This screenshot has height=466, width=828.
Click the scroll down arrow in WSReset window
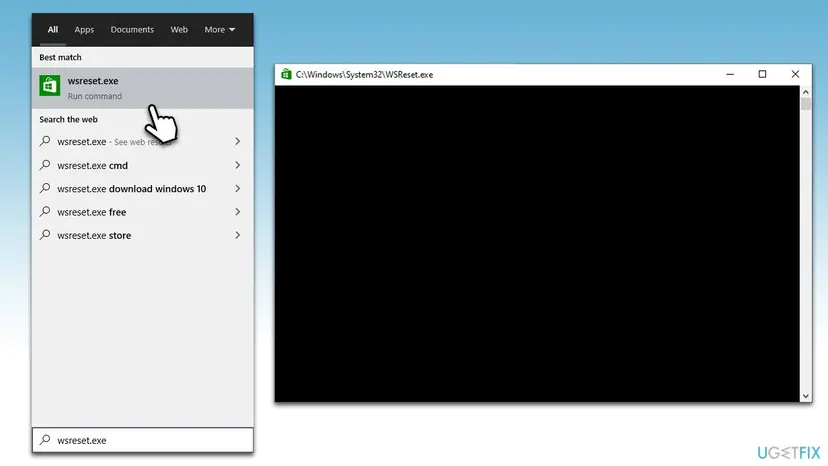click(805, 396)
